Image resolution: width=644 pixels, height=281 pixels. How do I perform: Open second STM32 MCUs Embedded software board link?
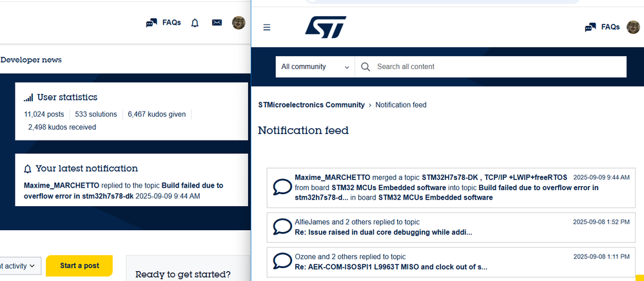tap(435, 198)
